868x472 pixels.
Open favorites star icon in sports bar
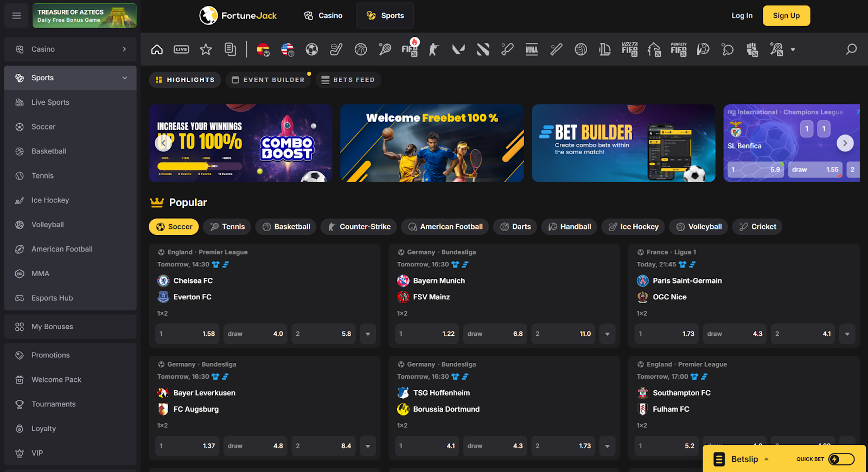206,49
